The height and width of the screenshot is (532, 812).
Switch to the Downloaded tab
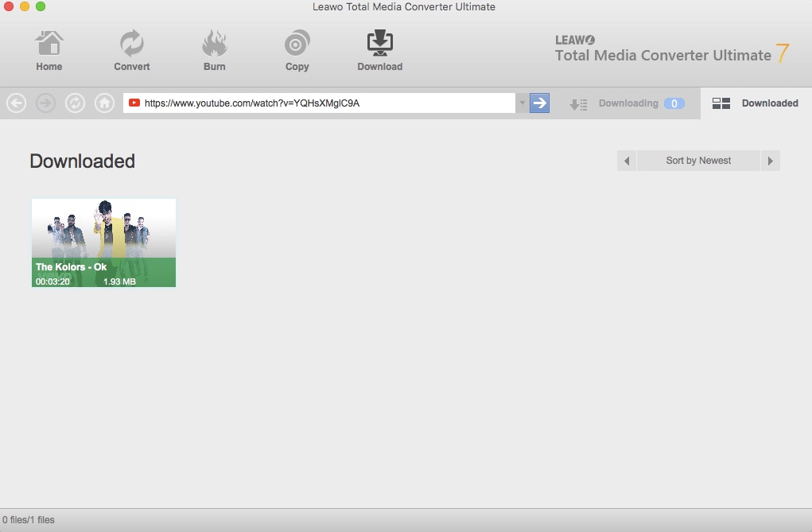coord(756,103)
